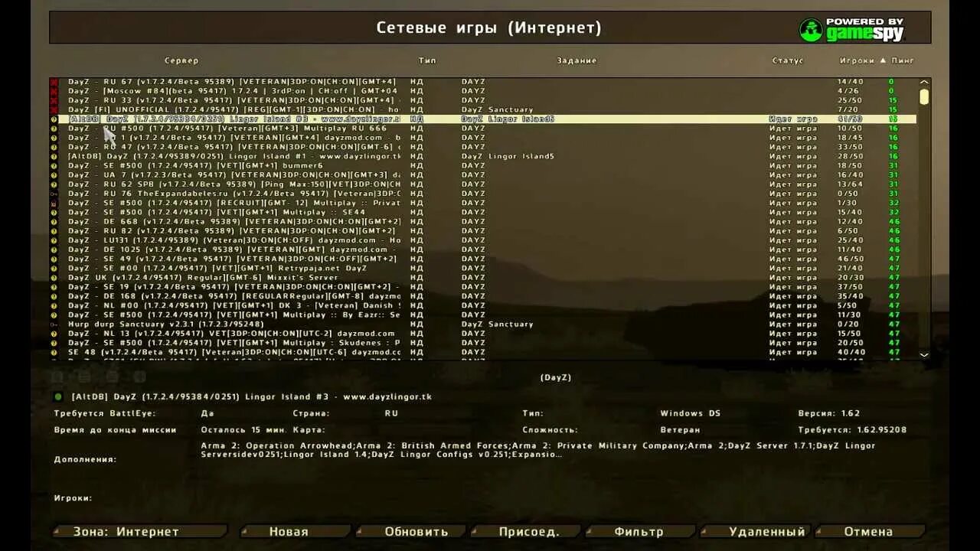Viewport: 980px width, 551px height.
Task: Sort list by Пинг column
Action: pyautogui.click(x=903, y=60)
